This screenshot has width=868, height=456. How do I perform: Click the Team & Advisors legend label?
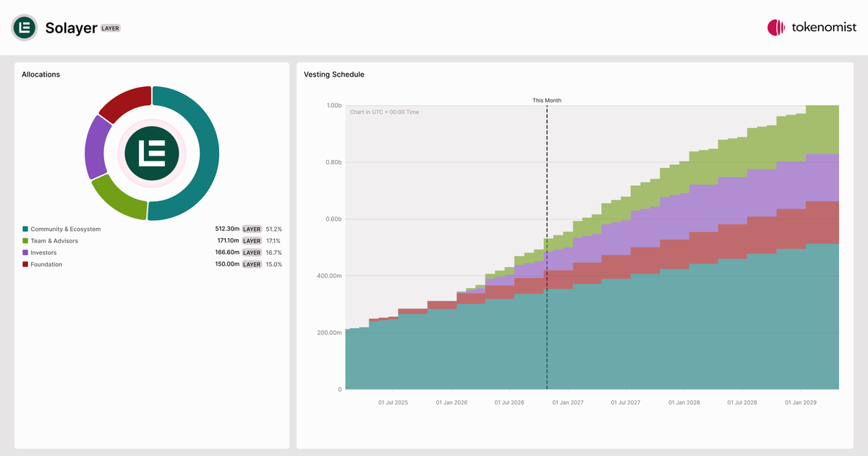coord(54,241)
